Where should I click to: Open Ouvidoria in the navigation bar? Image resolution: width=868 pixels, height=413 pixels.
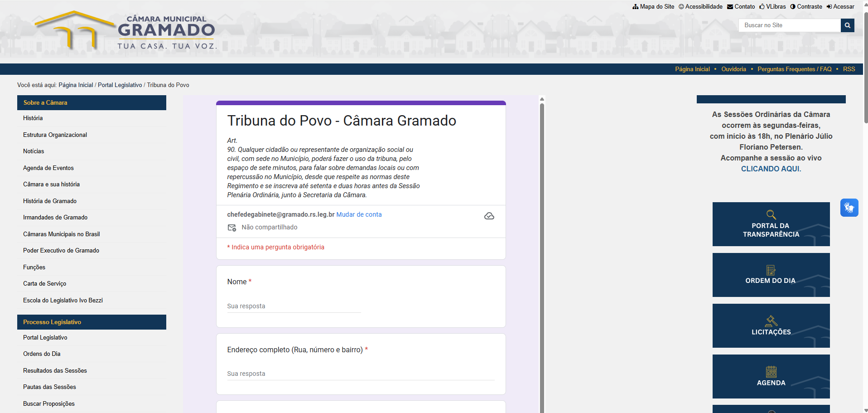[733, 69]
